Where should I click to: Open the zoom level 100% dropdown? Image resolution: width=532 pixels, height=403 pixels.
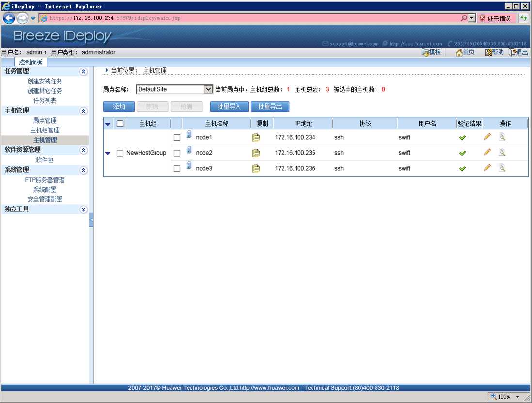pos(518,397)
